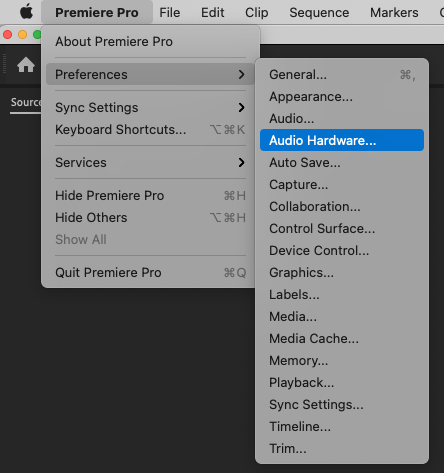Open General preferences
This screenshot has height=473, width=444.
pos(342,74)
